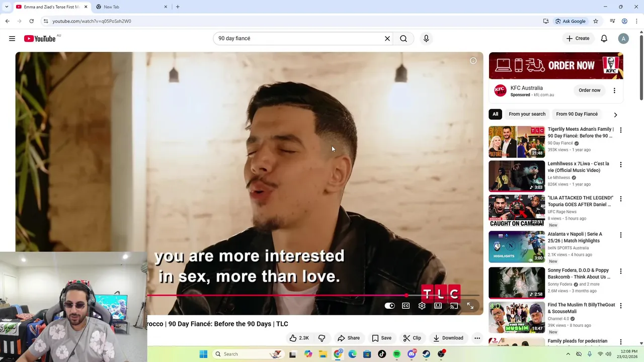
Task: Click the Ask Google lens button
Action: 571,21
